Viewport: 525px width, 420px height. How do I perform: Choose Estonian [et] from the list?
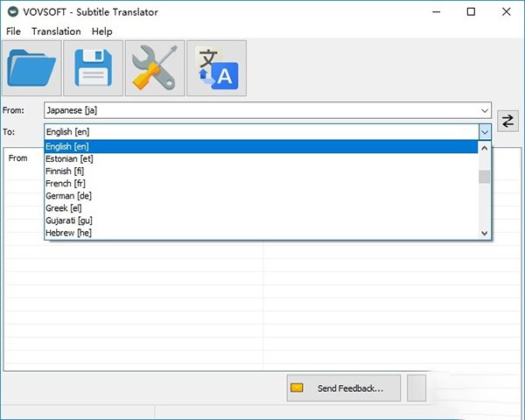(x=261, y=158)
